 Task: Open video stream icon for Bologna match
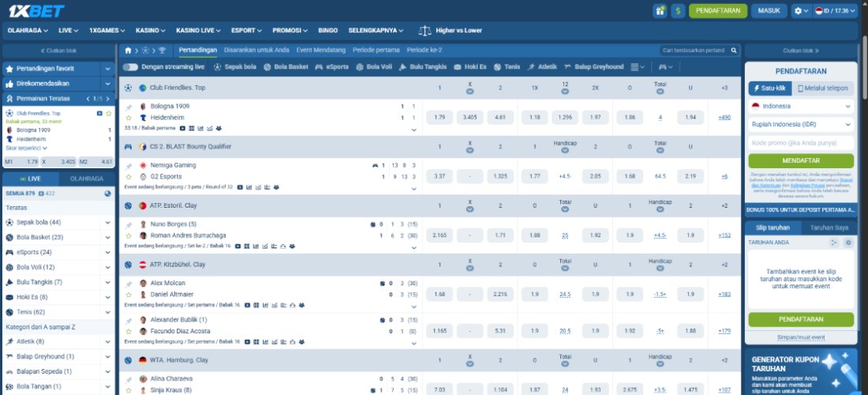click(182, 128)
